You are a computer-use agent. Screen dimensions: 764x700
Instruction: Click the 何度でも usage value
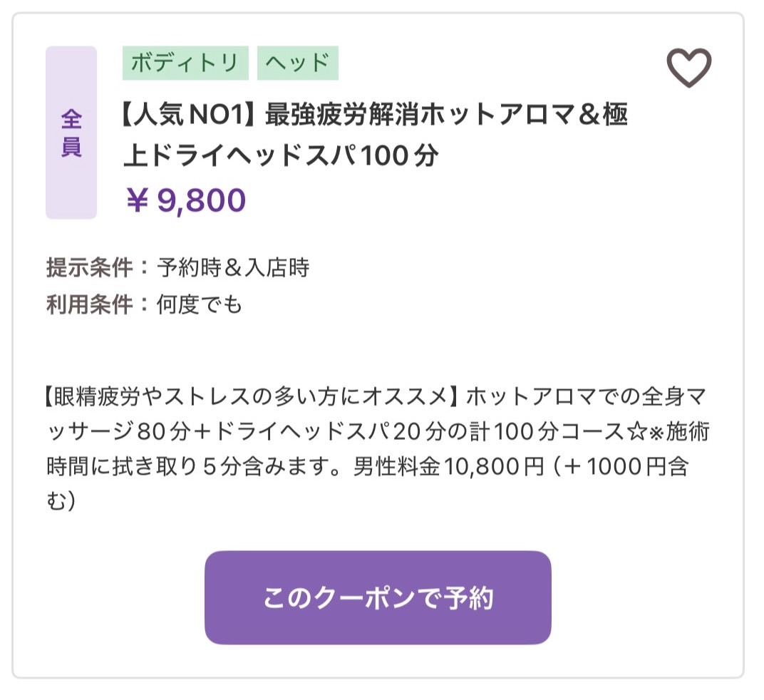tap(200, 304)
